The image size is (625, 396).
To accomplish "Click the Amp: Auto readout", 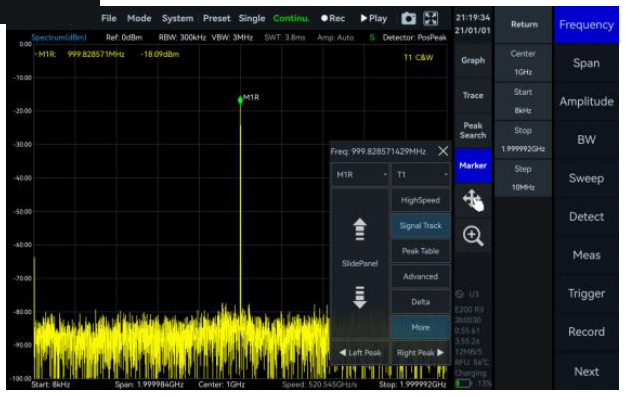I will pos(335,37).
